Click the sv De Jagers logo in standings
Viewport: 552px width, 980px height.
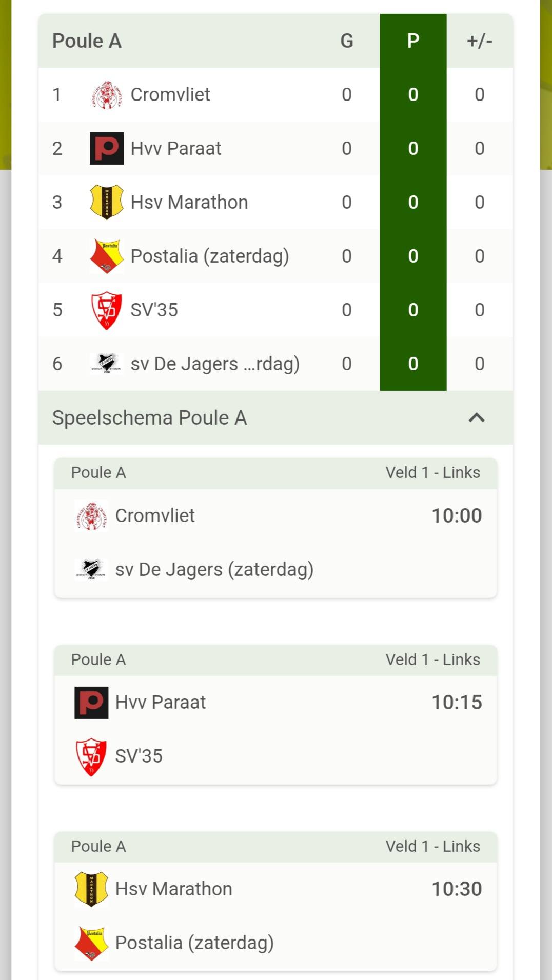tap(107, 364)
